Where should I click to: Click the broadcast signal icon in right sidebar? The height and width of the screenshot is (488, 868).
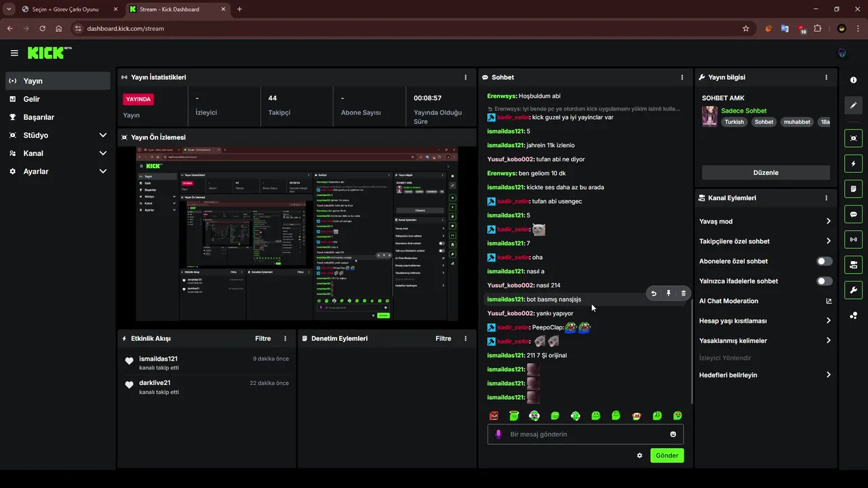853,239
